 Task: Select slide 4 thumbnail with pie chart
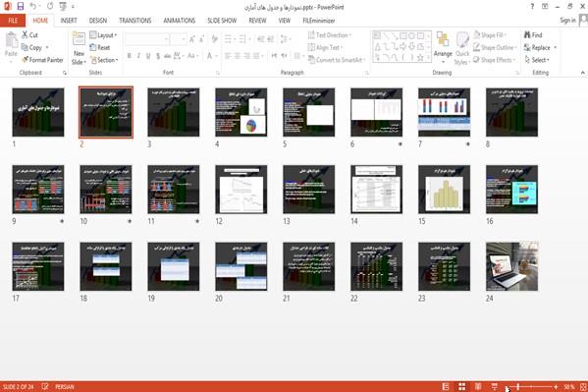[x=241, y=112]
